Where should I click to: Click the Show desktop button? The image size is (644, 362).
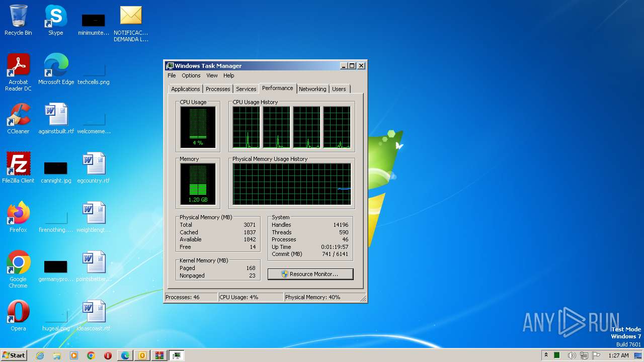tap(639, 355)
